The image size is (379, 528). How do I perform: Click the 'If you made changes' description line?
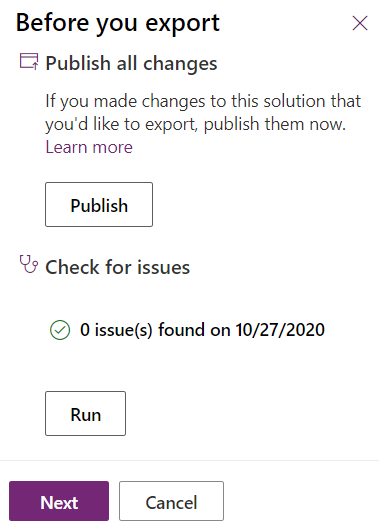[x=203, y=101]
